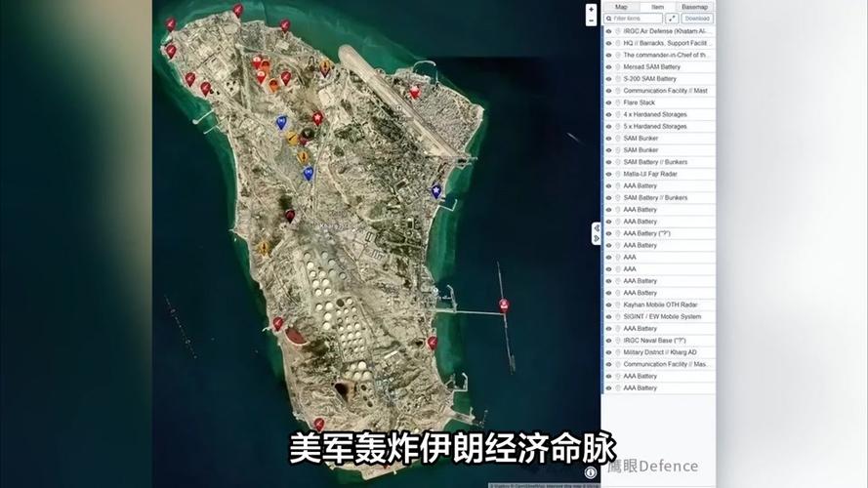Select 'IRGC Naval Base ("?")' row text

(x=654, y=341)
